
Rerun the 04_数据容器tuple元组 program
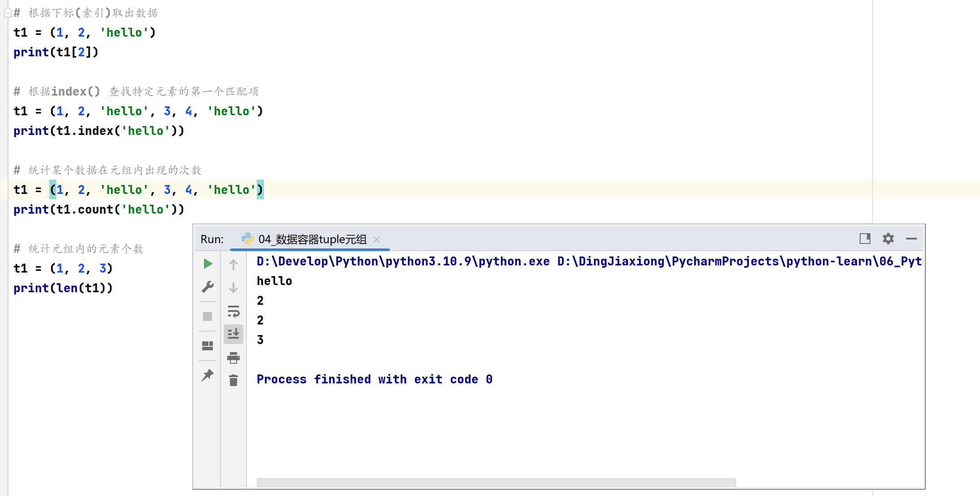208,264
